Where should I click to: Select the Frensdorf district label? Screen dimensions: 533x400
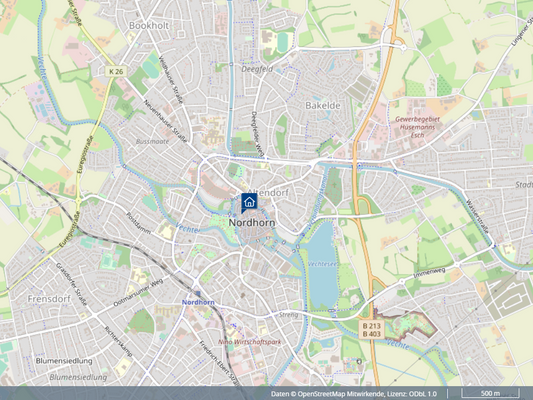49,299
